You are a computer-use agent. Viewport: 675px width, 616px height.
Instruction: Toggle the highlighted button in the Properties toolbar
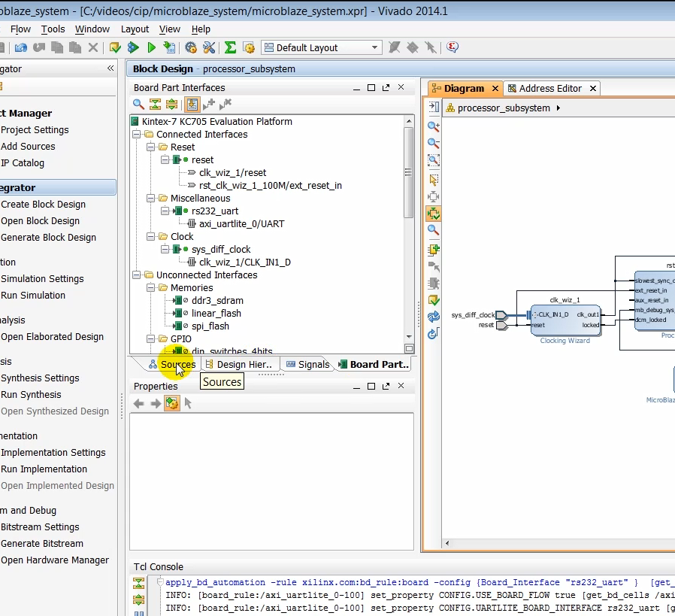click(x=171, y=404)
